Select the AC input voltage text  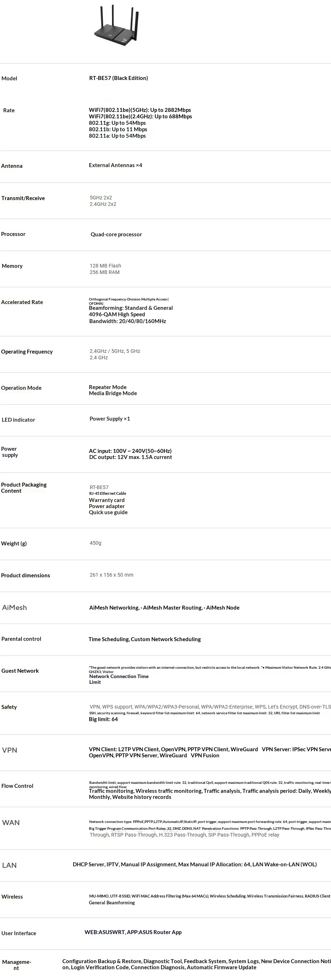pos(130,451)
